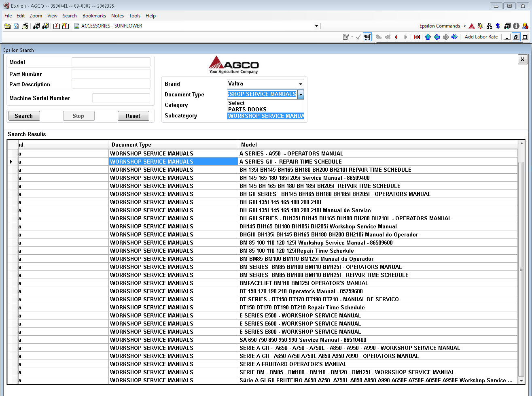Click the red AGCO triangle command icon
This screenshot has width=532, height=396.
(x=472, y=26)
